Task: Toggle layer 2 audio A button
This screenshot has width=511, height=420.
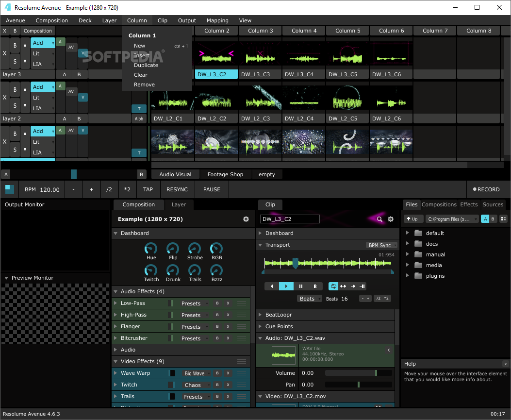Action: [60, 86]
